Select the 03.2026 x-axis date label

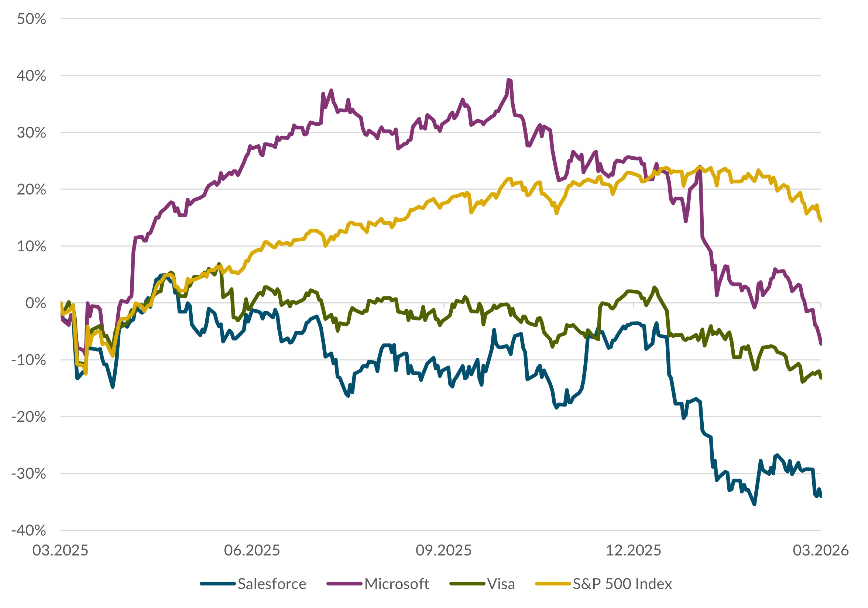click(821, 550)
